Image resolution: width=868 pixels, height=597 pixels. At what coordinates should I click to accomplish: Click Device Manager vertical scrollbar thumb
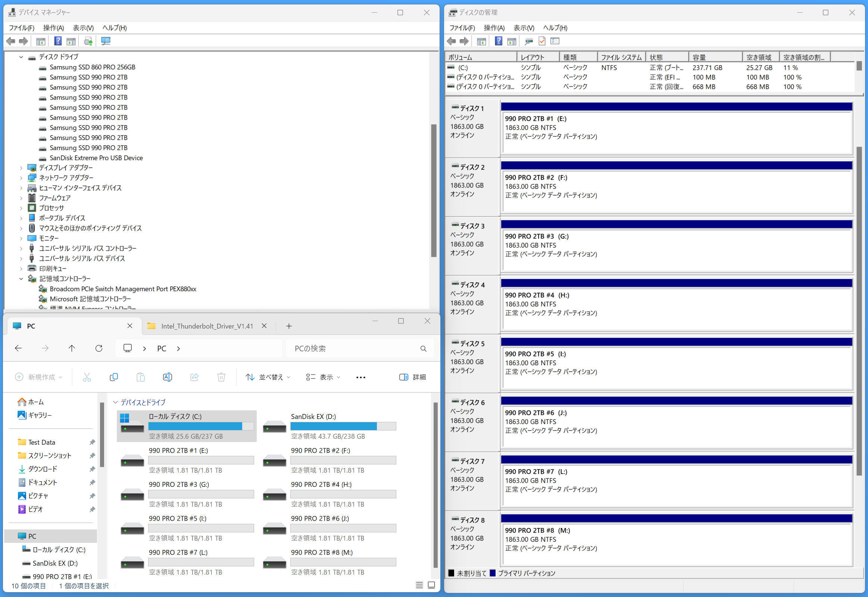434,191
